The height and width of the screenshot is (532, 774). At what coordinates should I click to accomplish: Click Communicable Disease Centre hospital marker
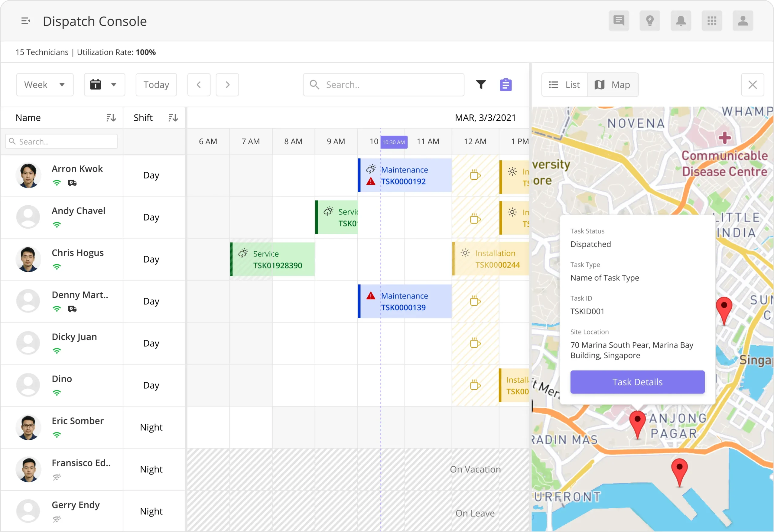click(725, 137)
